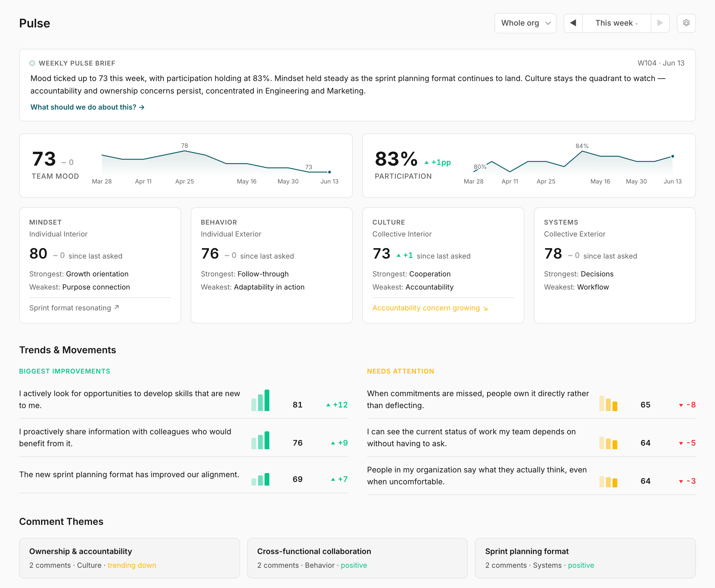Open 'People in my organization say' question
This screenshot has width=715, height=588.
[x=477, y=475]
